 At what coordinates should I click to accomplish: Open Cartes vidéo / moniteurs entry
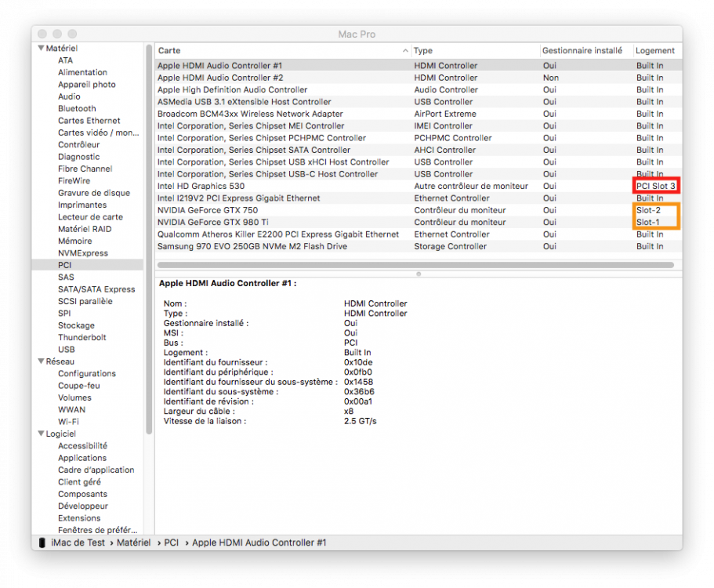(98, 132)
